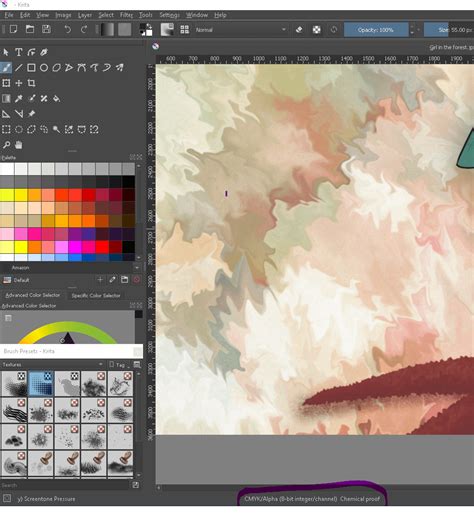
Task: Click the Save document icon
Action: click(46, 29)
